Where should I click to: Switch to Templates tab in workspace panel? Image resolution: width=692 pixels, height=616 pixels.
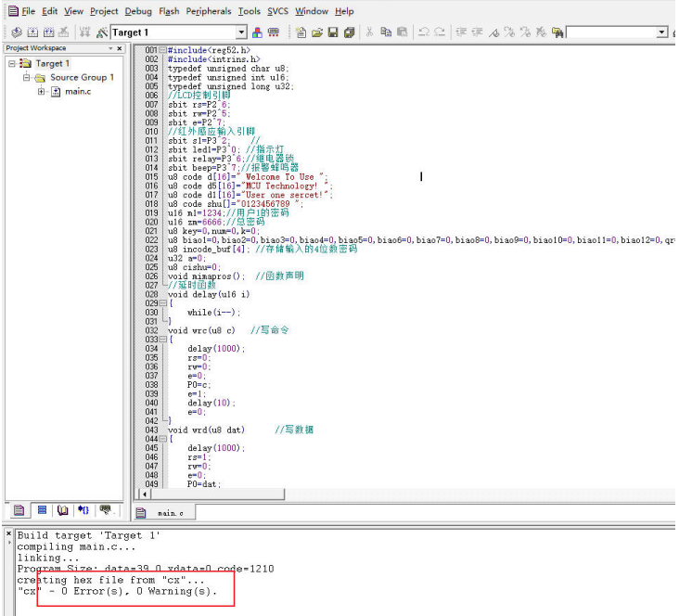click(x=106, y=510)
